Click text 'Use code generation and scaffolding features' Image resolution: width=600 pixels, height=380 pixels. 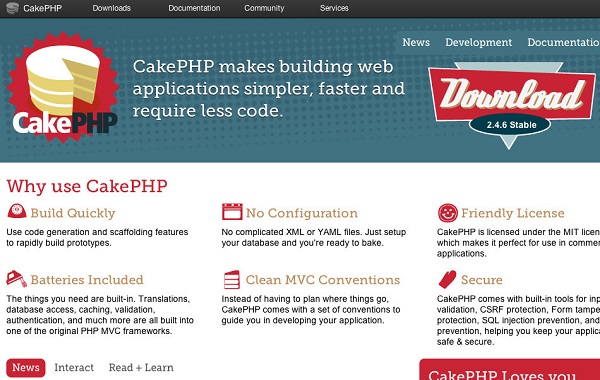(97, 232)
